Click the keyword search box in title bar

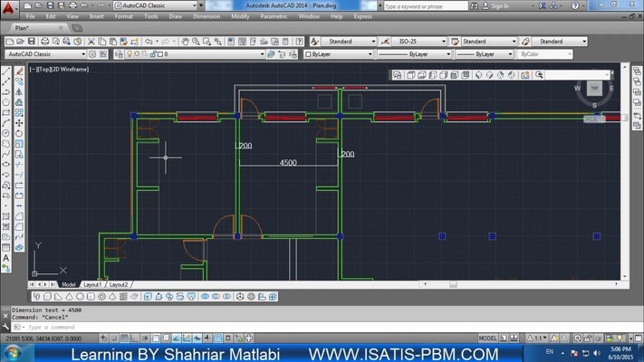point(426,5)
